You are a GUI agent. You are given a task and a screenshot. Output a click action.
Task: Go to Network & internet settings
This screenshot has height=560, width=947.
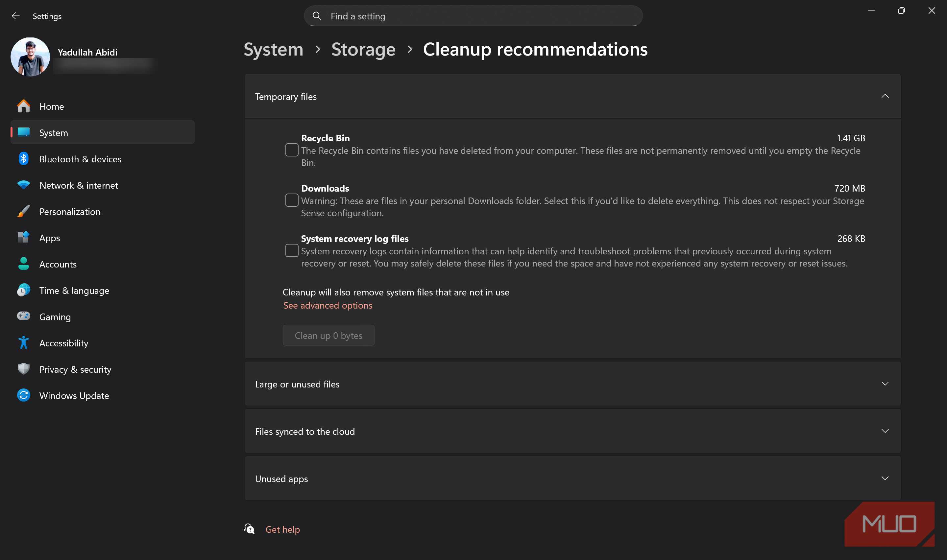click(x=103, y=185)
